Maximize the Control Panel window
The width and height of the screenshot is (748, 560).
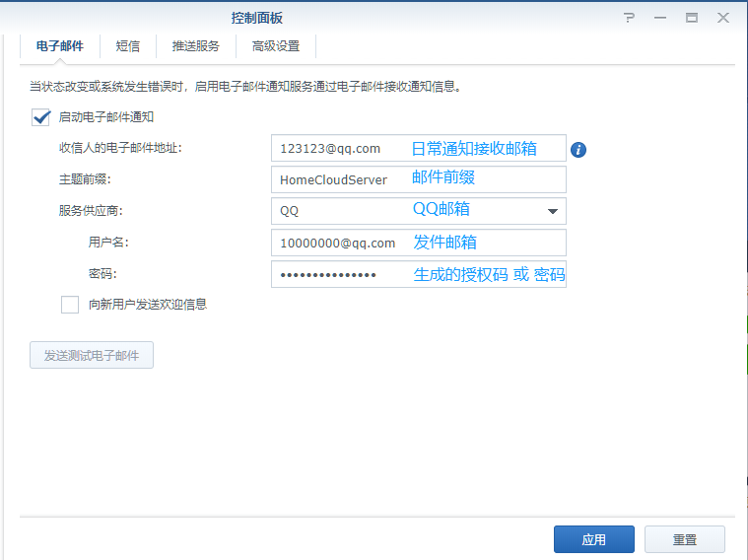tap(692, 18)
